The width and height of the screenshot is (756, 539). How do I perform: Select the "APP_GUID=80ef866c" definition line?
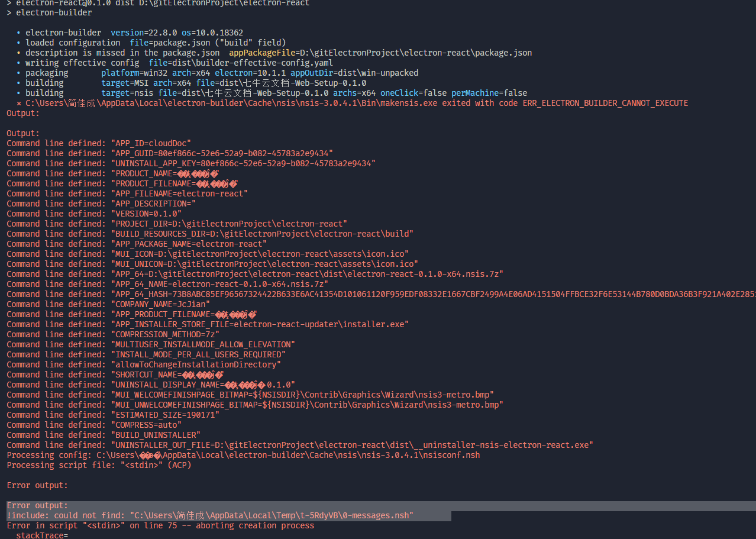[170, 153]
